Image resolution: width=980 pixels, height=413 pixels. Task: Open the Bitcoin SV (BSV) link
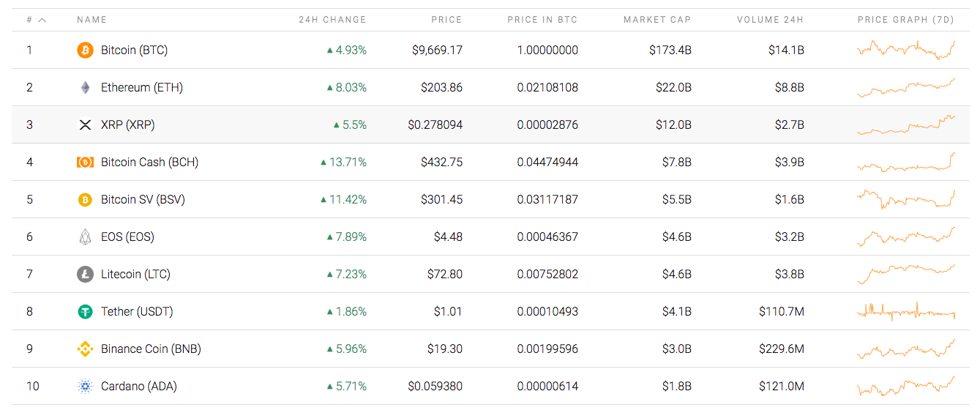(143, 199)
